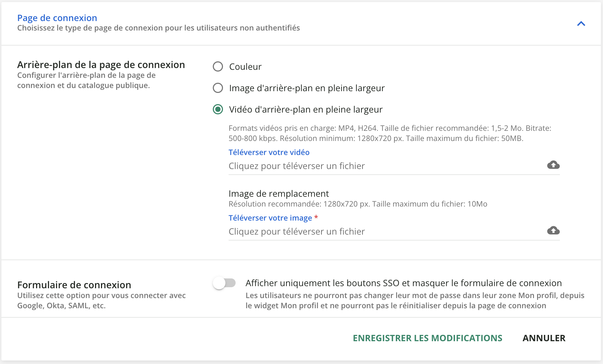Select the Couleur radio button

[x=218, y=66]
